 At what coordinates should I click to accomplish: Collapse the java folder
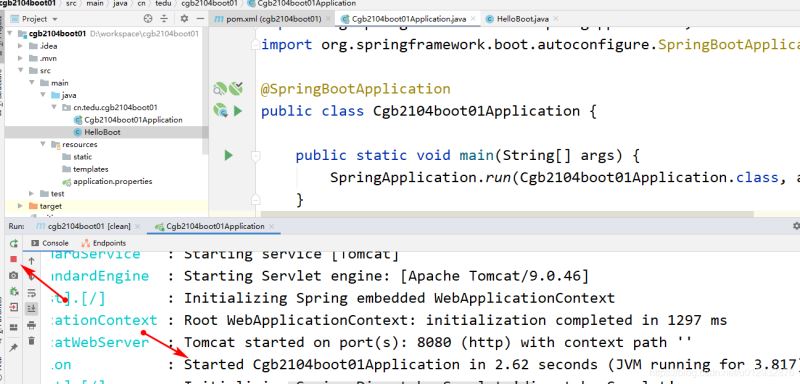43,95
